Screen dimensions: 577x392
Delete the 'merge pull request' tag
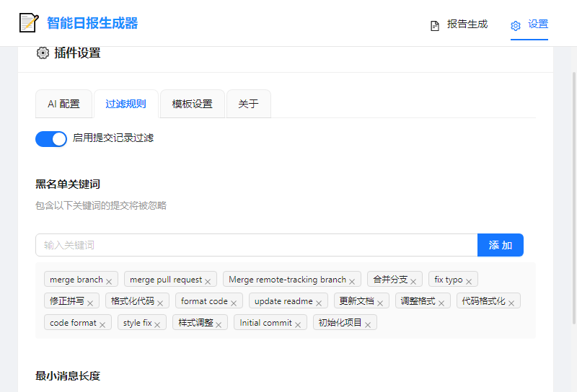coord(208,281)
